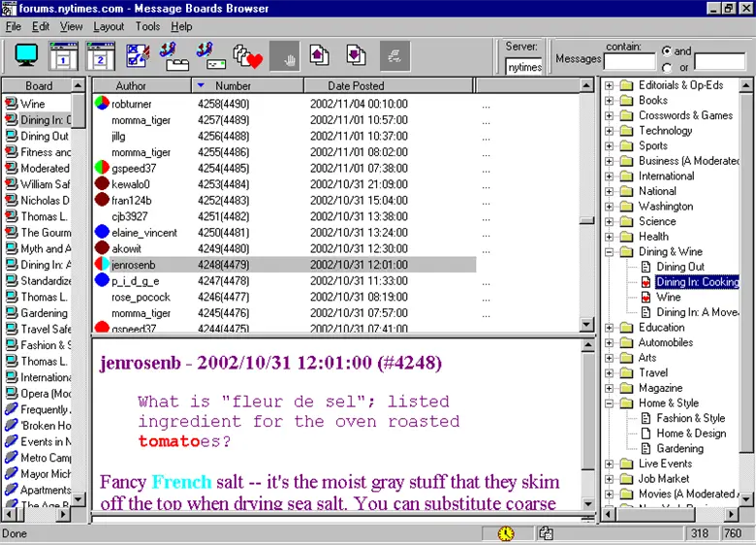The width and height of the screenshot is (756, 545).
Task: Expand the Sports folder node
Action: (x=610, y=145)
